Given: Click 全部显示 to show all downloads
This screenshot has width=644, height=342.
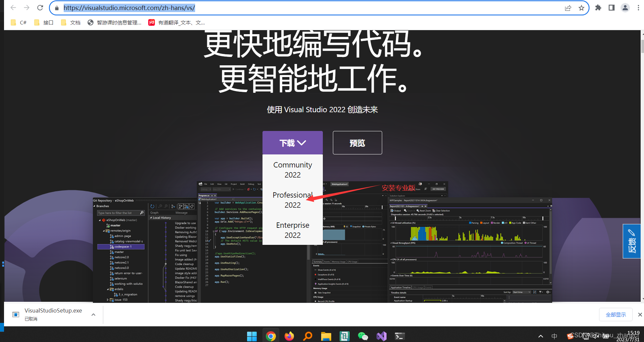Looking at the screenshot, I should (x=616, y=314).
